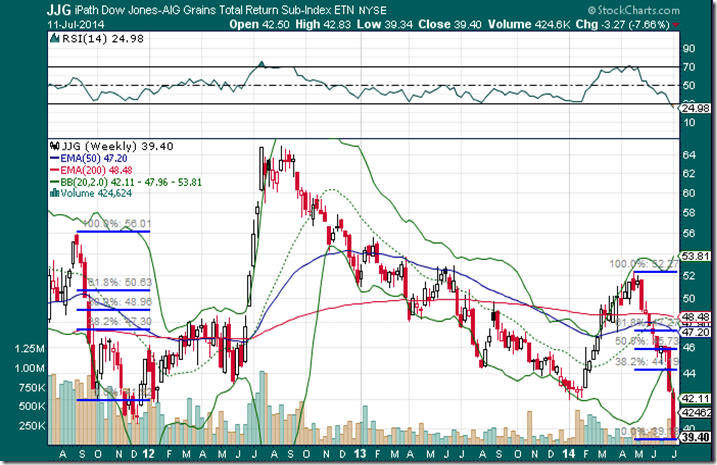Click the blue EMA(50) legend line marker
Viewport: 717px width, 465px height.
pyautogui.click(x=52, y=158)
